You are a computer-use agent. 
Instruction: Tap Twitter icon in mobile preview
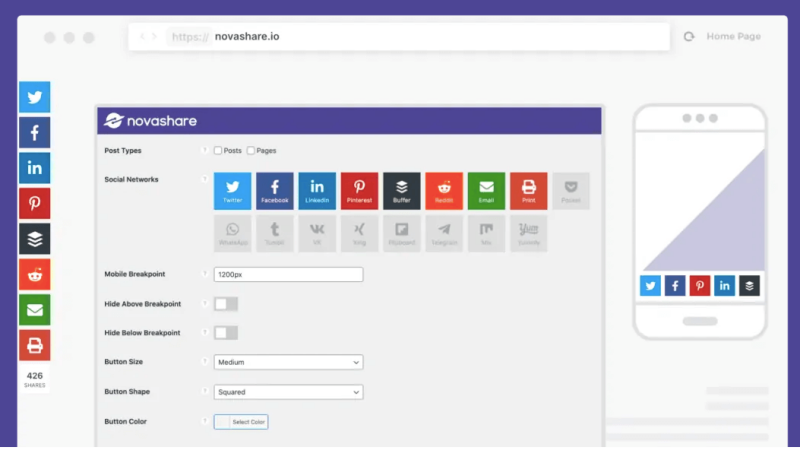pyautogui.click(x=651, y=286)
